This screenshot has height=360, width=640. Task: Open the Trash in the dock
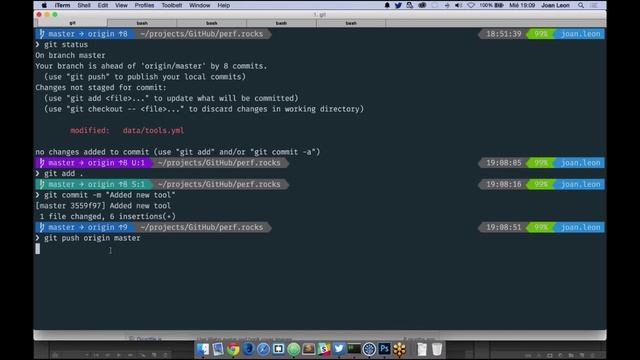(x=437, y=349)
